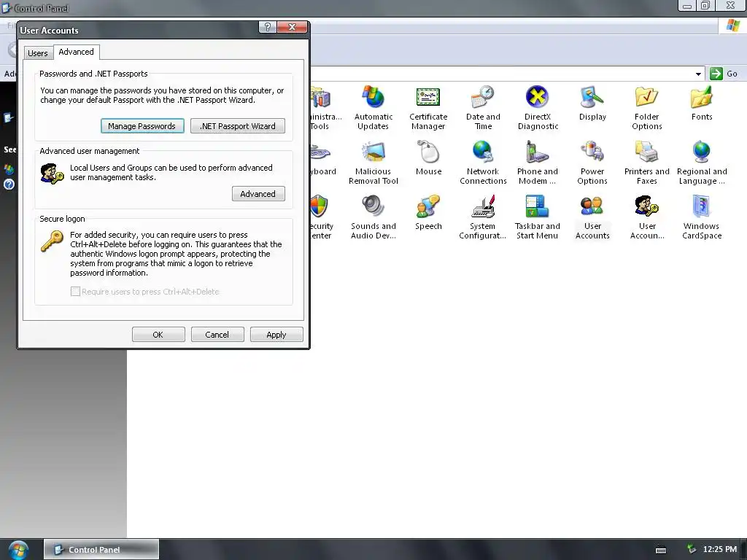
Task: Open Network Connections
Action: [483, 163]
